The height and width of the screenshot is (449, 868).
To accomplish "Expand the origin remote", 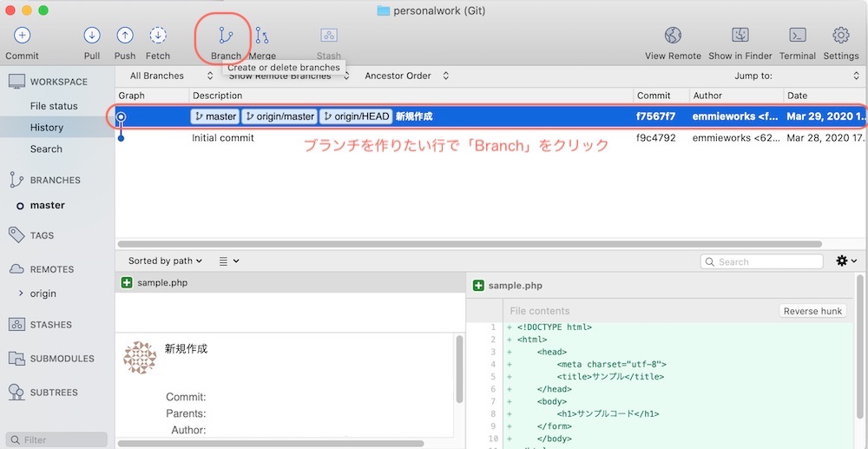I will point(21,294).
